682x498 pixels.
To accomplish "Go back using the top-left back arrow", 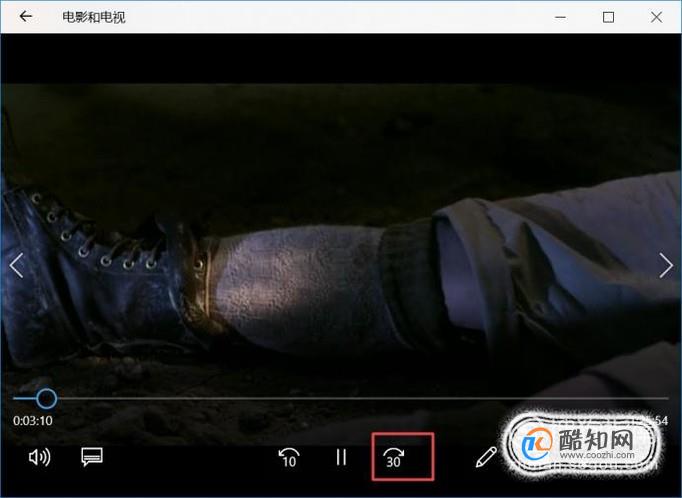I will click(x=26, y=17).
